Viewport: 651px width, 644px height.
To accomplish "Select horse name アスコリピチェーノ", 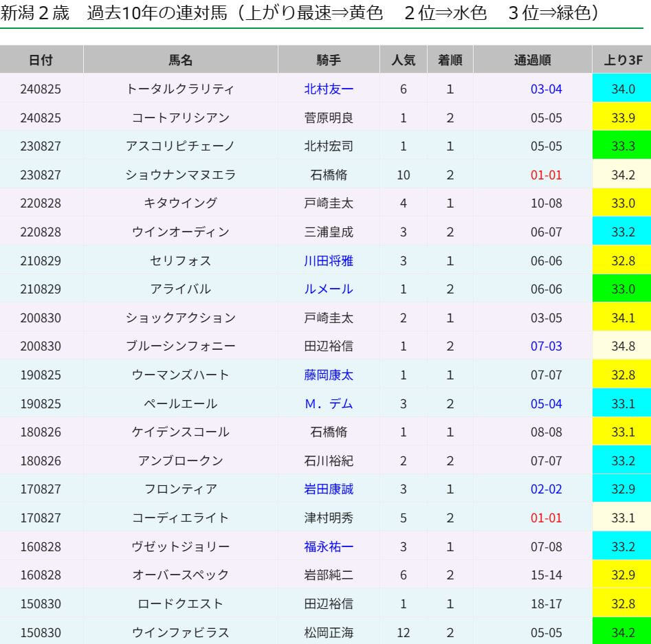I will [x=181, y=146].
